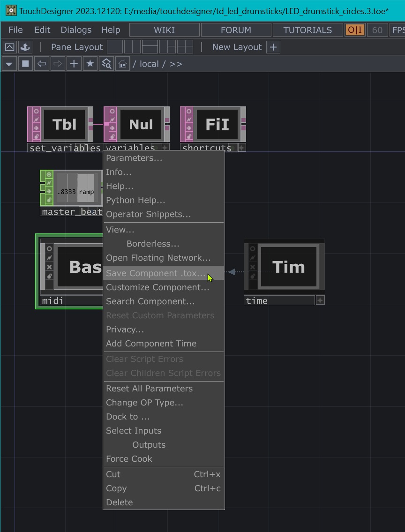The height and width of the screenshot is (532, 405).
Task: Toggle the orange O|I realtime button
Action: tap(355, 30)
